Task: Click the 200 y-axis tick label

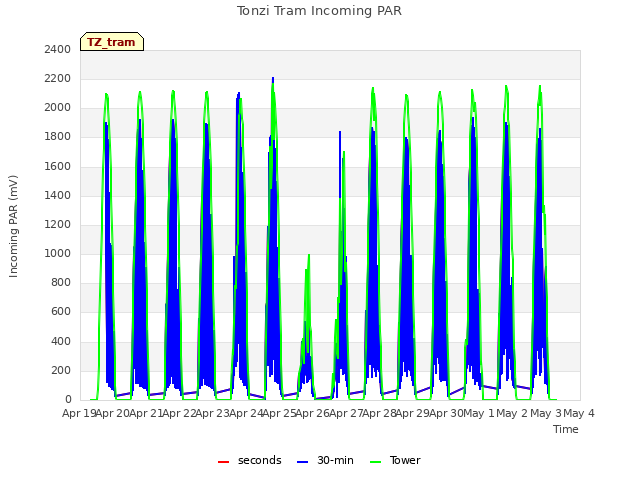Action: click(x=61, y=370)
